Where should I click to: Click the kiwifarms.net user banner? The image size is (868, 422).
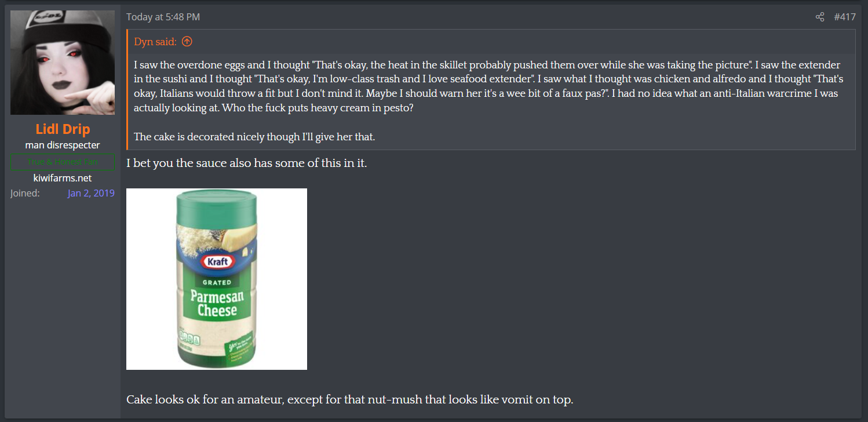pos(63,178)
